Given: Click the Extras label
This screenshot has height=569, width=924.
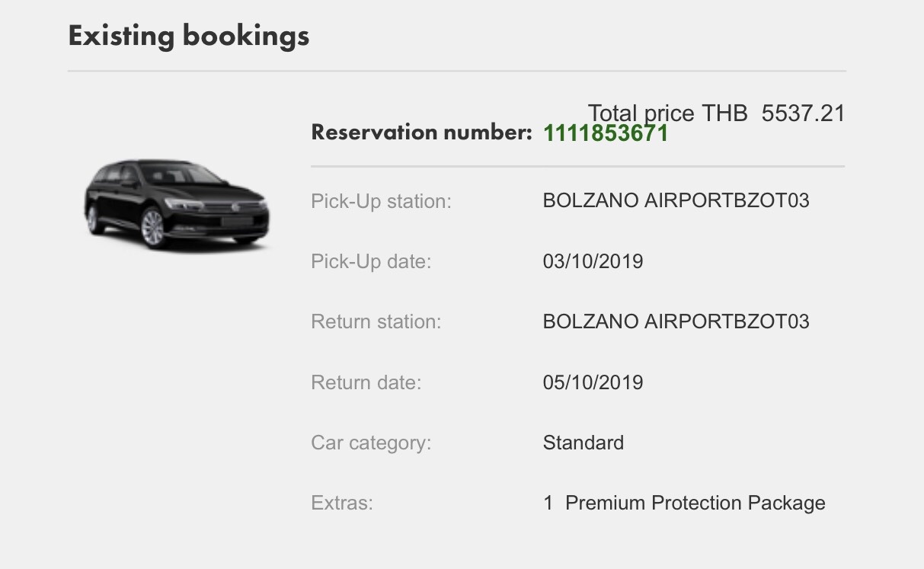Looking at the screenshot, I should [x=342, y=503].
